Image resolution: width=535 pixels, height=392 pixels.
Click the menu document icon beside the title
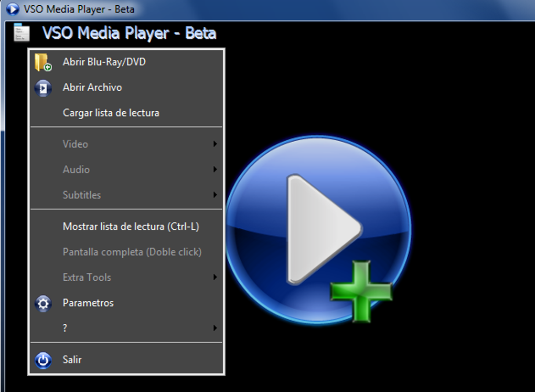[22, 33]
